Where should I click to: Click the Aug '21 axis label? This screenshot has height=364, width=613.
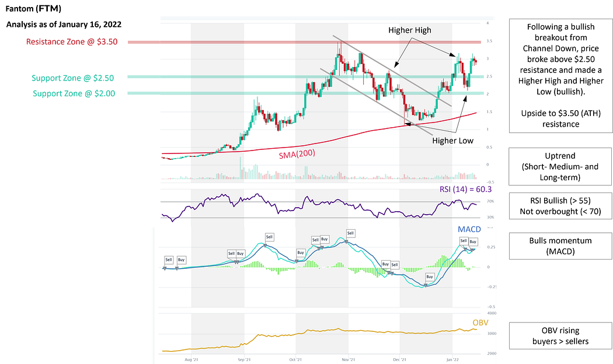click(x=191, y=359)
